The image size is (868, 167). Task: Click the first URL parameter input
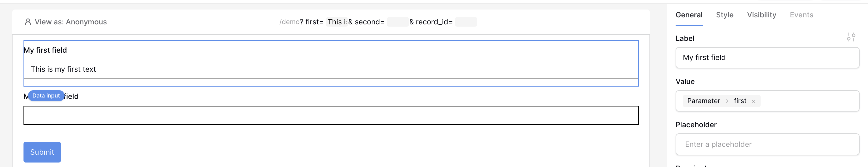[x=336, y=22]
